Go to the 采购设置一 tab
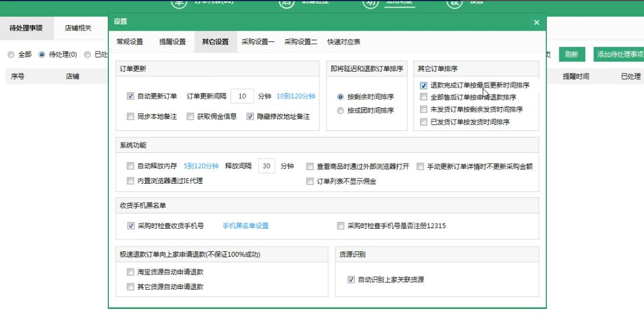Viewport: 644px width, 329px height. click(258, 42)
